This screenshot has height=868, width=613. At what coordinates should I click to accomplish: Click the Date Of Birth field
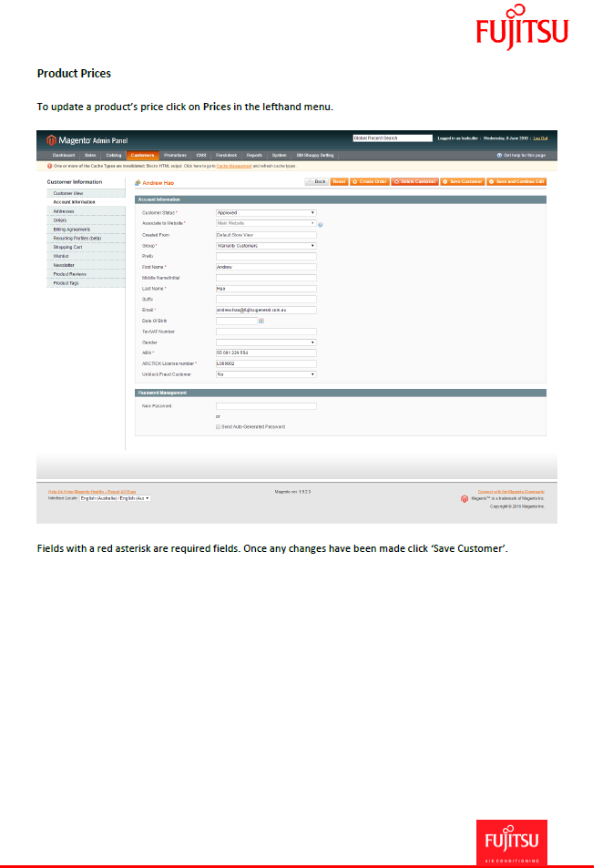[x=237, y=322]
